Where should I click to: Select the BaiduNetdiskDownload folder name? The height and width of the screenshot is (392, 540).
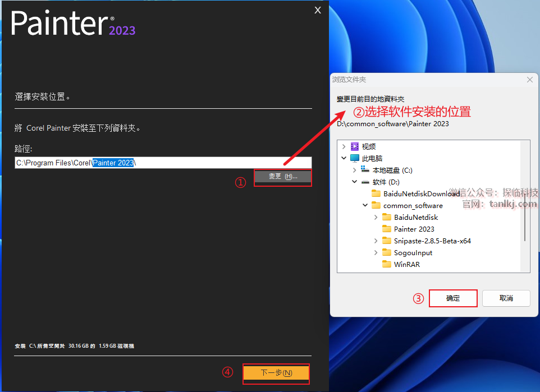coord(422,194)
